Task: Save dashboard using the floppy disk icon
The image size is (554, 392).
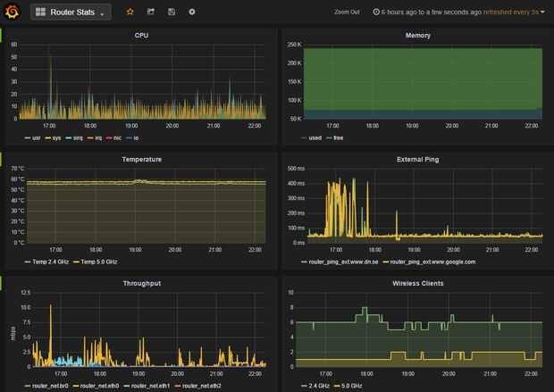Action: coord(172,12)
